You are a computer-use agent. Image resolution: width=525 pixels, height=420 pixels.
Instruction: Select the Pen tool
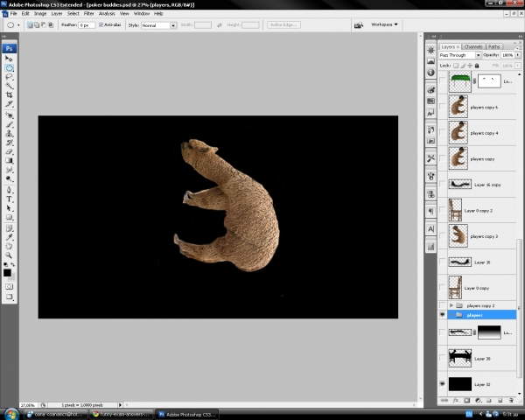click(9, 190)
